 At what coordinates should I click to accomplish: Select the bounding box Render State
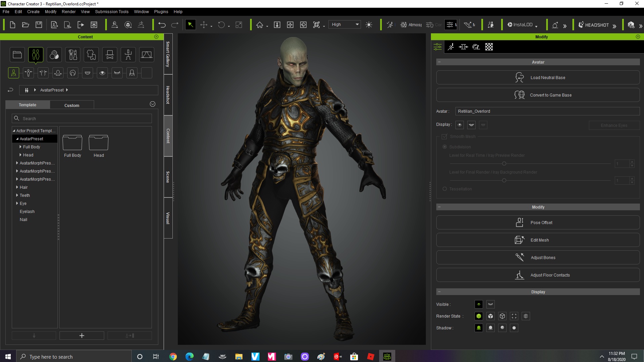click(514, 316)
